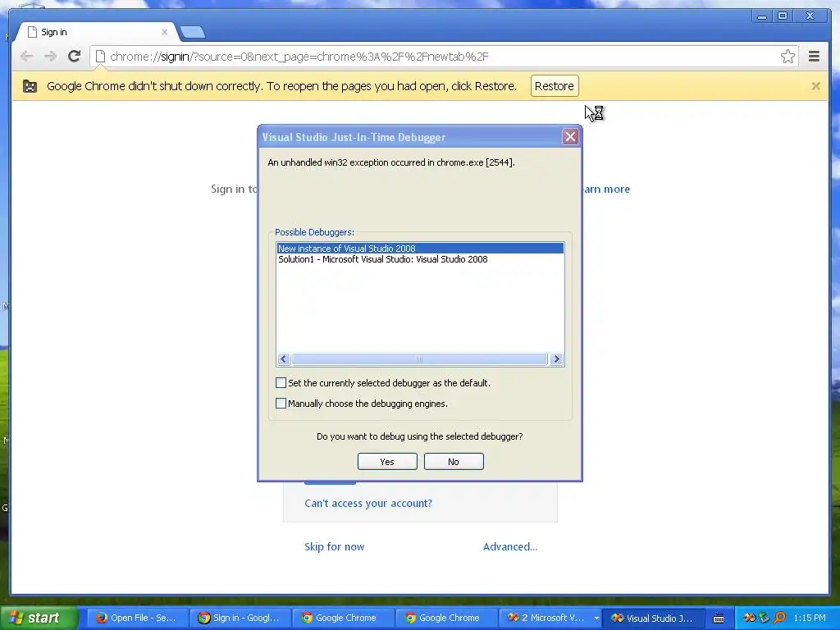Minimize the Chrome window

(762, 16)
